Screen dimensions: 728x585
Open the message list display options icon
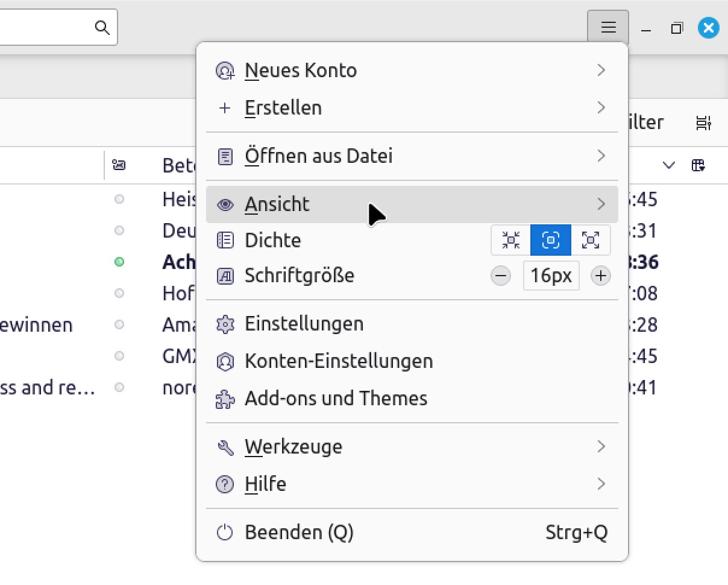click(x=703, y=122)
